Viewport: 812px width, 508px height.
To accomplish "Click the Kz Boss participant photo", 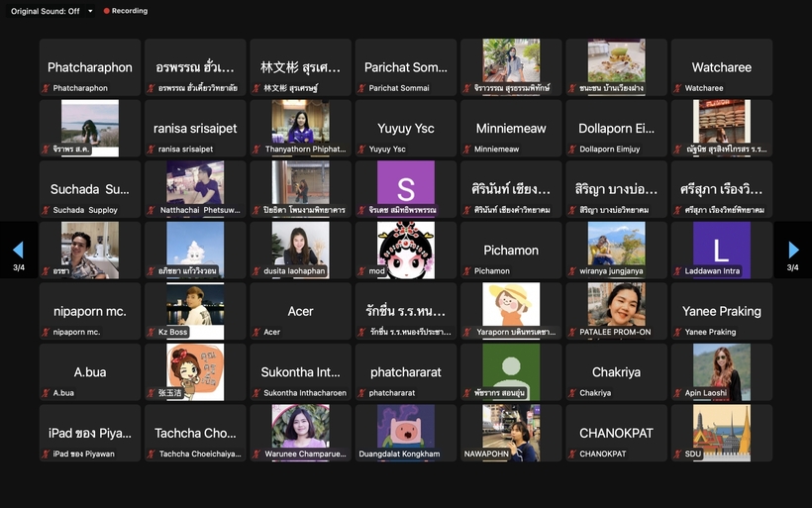I will (195, 305).
